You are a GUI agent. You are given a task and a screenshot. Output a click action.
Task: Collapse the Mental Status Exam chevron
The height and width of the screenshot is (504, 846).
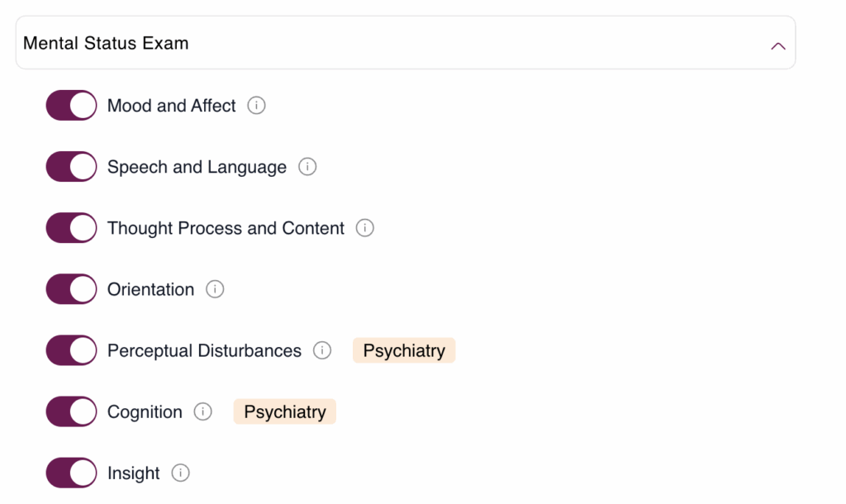coord(778,46)
